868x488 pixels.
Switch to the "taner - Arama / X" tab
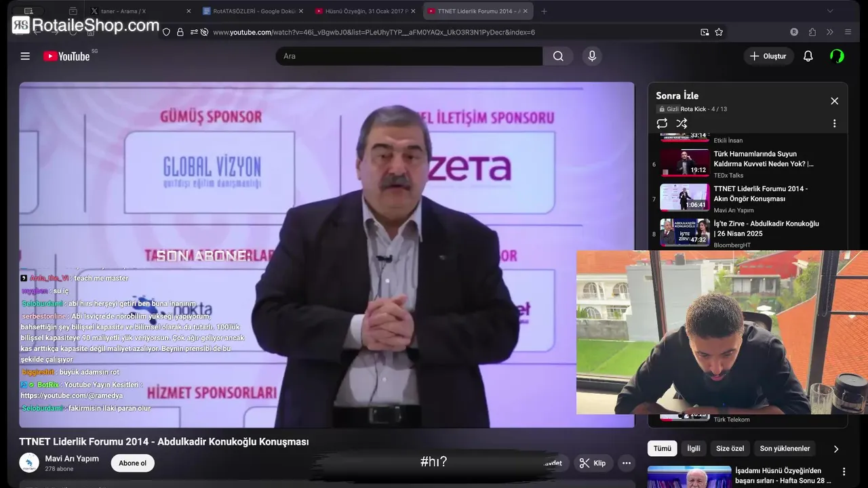(x=139, y=12)
